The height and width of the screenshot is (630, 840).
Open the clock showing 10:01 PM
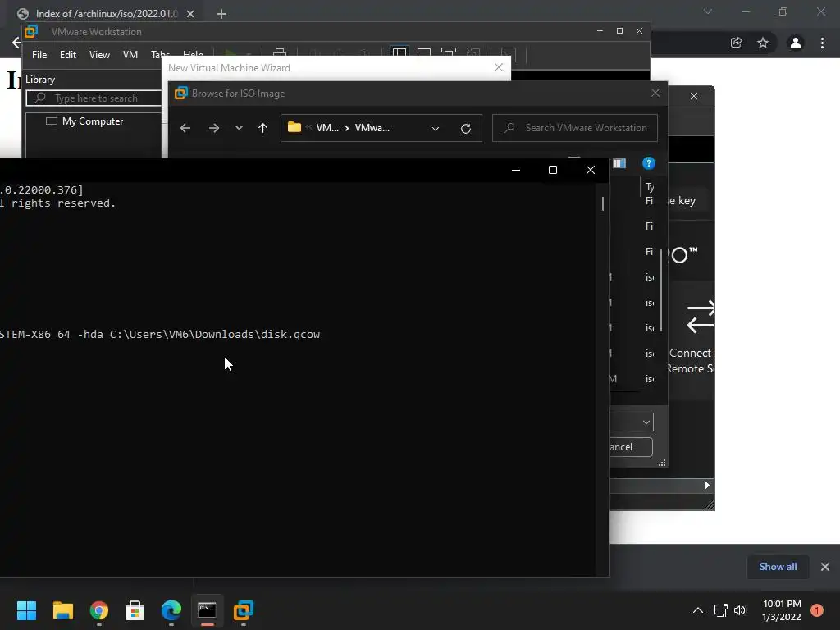(x=782, y=610)
